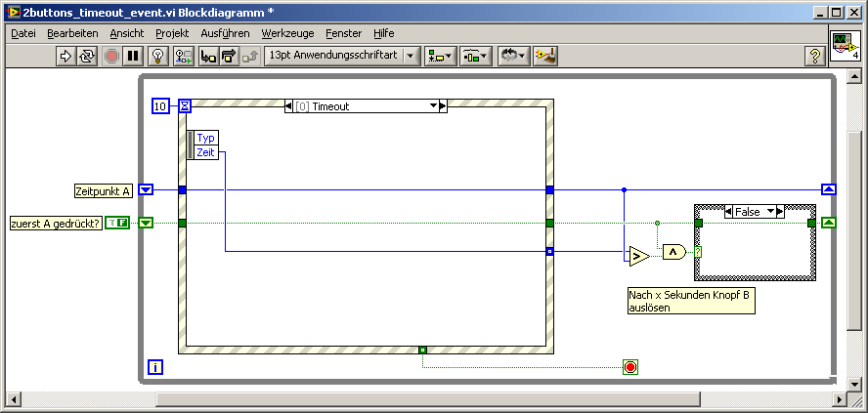
Task: Click the green left shift register
Action: (146, 223)
